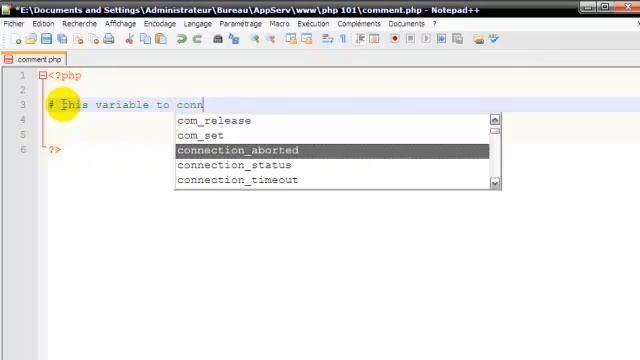
Task: Place cursor on the '?>' closing tag
Action: pyautogui.click(x=55, y=150)
